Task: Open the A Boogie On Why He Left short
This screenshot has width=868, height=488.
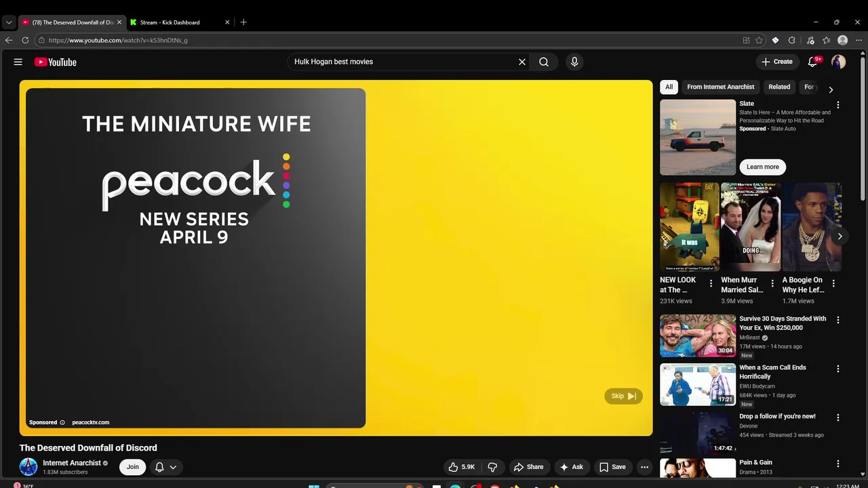Action: click(x=812, y=226)
